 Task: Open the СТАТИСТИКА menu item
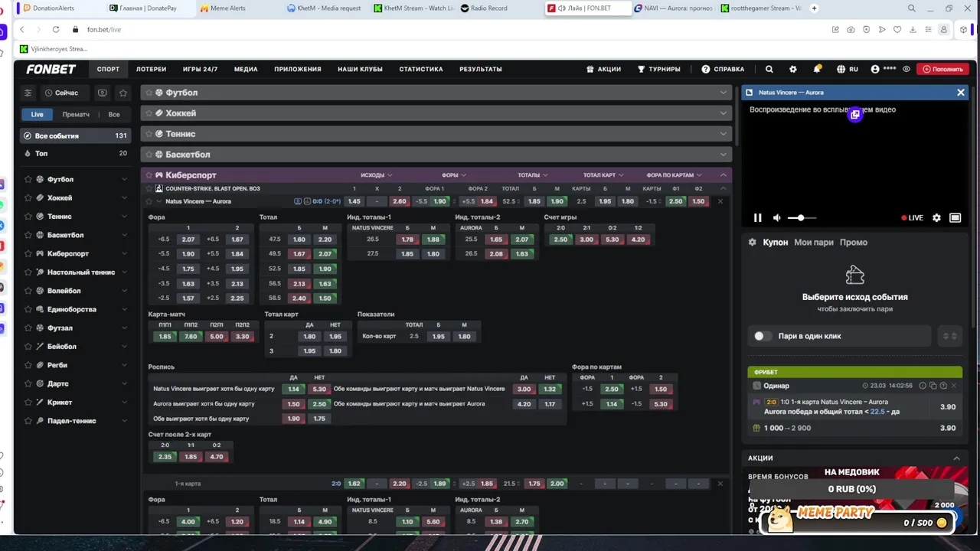[x=421, y=69]
